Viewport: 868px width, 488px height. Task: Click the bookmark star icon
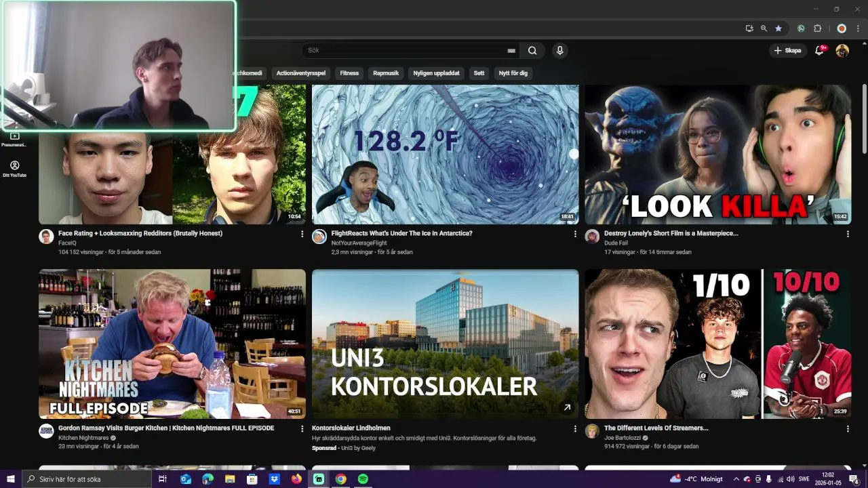(x=778, y=28)
